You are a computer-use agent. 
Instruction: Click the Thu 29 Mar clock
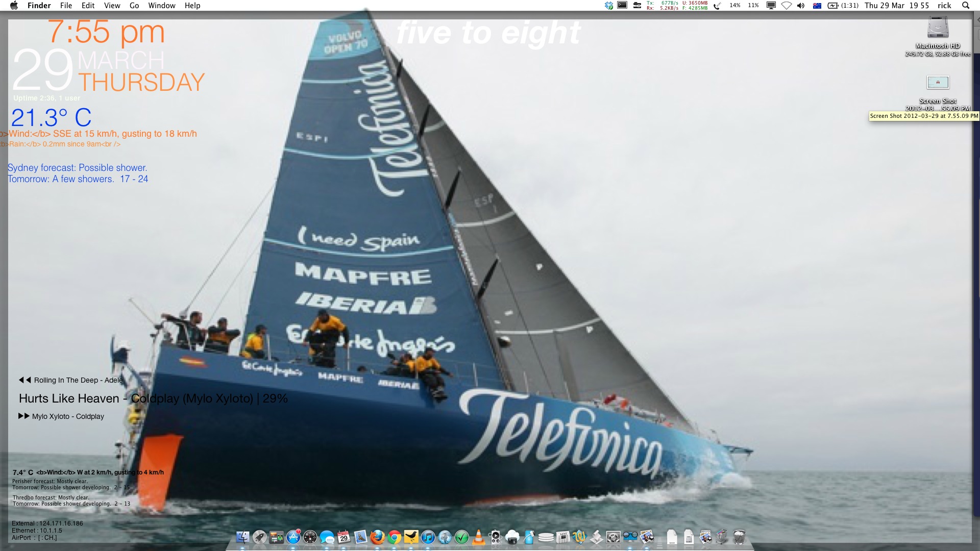(896, 5)
